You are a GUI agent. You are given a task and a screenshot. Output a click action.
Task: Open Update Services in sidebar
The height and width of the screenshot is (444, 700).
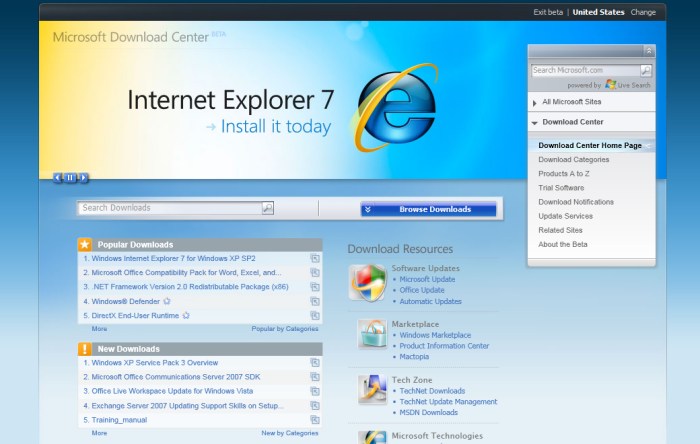(x=566, y=216)
